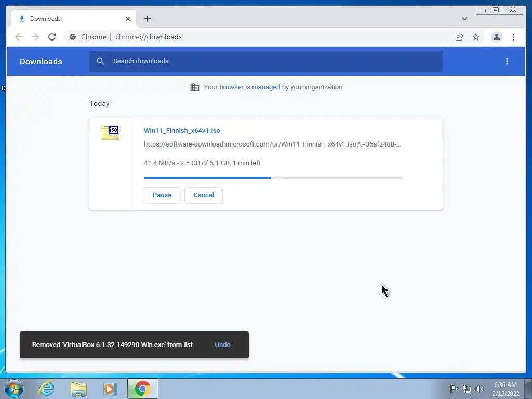Open the Downloads page more actions menu
This screenshot has height=399, width=532.
pos(507,61)
